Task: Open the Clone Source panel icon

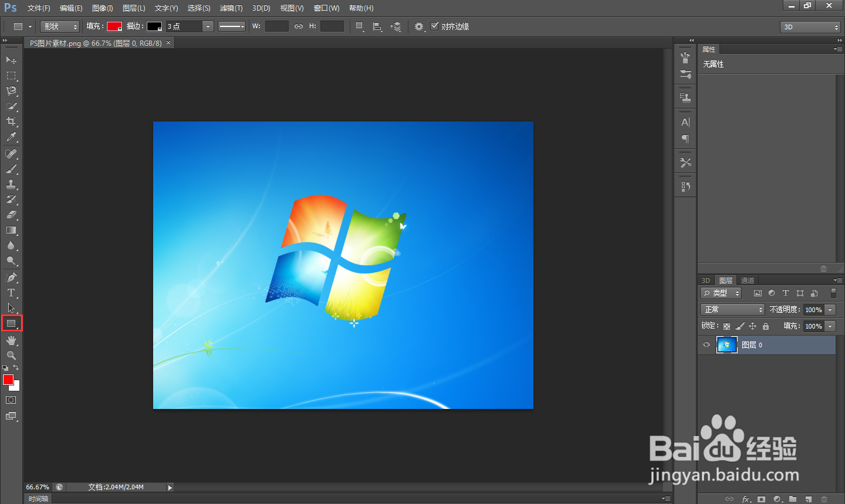Action: [685, 97]
